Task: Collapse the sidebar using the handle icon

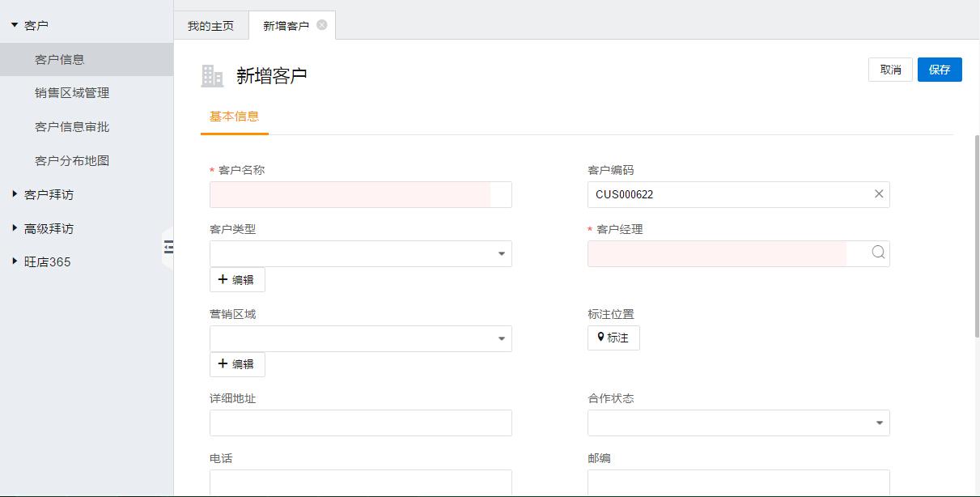Action: tap(168, 247)
